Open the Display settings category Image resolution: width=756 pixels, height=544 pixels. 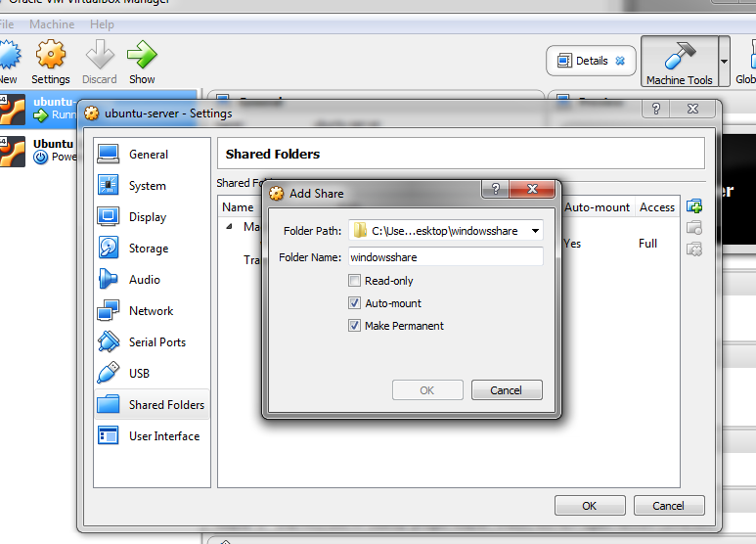click(152, 217)
